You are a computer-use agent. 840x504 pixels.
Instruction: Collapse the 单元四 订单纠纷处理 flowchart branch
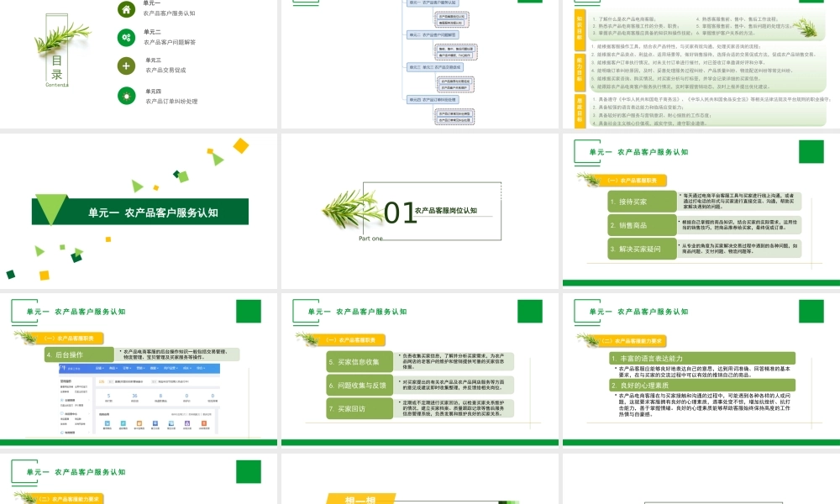coord(433,99)
